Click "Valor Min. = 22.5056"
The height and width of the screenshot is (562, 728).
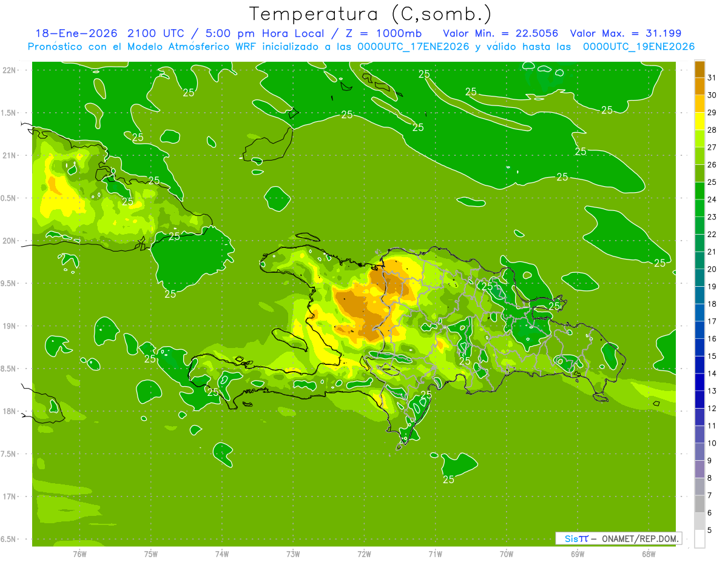500,33
